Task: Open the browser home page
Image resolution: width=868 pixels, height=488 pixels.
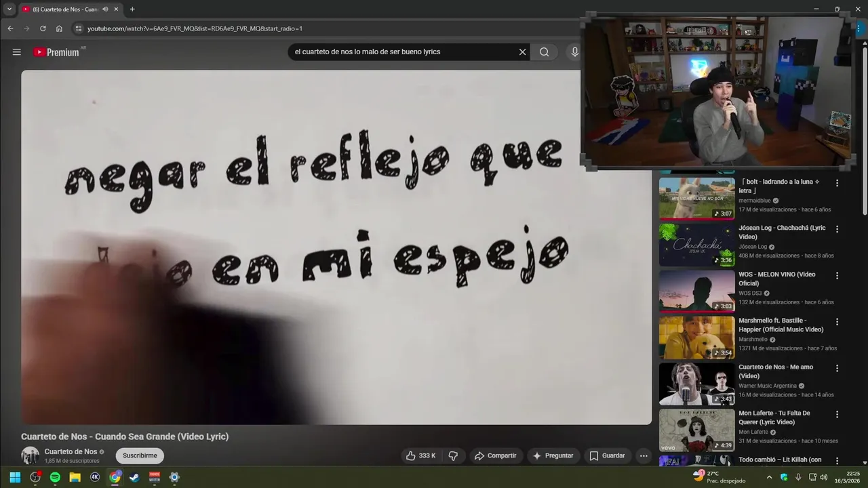Action: (x=59, y=28)
